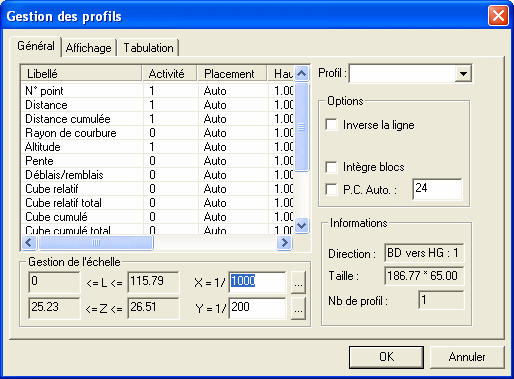
Task: Click the P.C. Auto. value field
Action: (x=437, y=189)
